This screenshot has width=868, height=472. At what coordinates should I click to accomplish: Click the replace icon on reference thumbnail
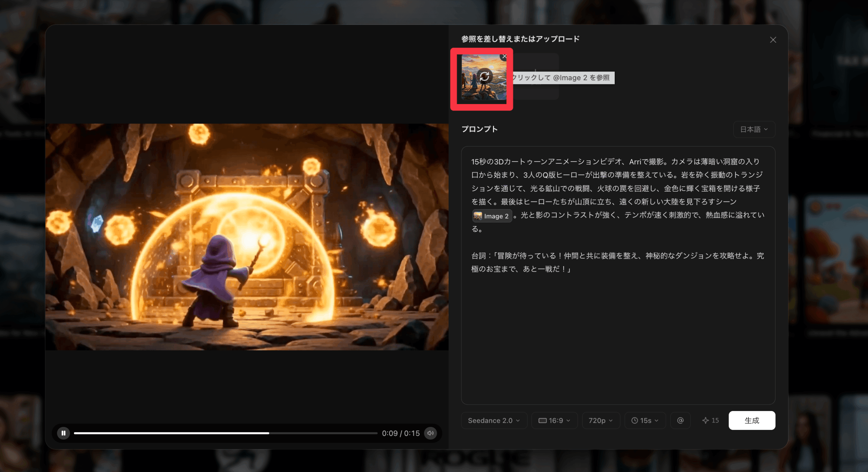484,76
